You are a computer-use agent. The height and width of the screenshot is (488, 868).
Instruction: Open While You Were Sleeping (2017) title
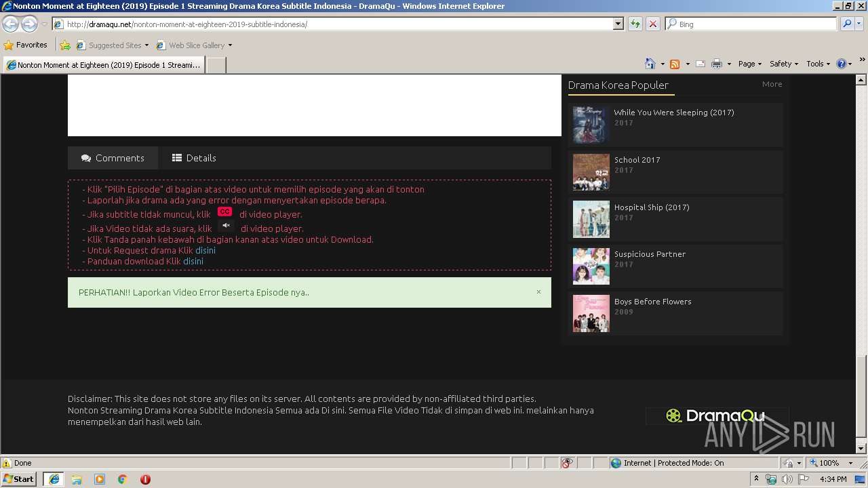tap(674, 113)
